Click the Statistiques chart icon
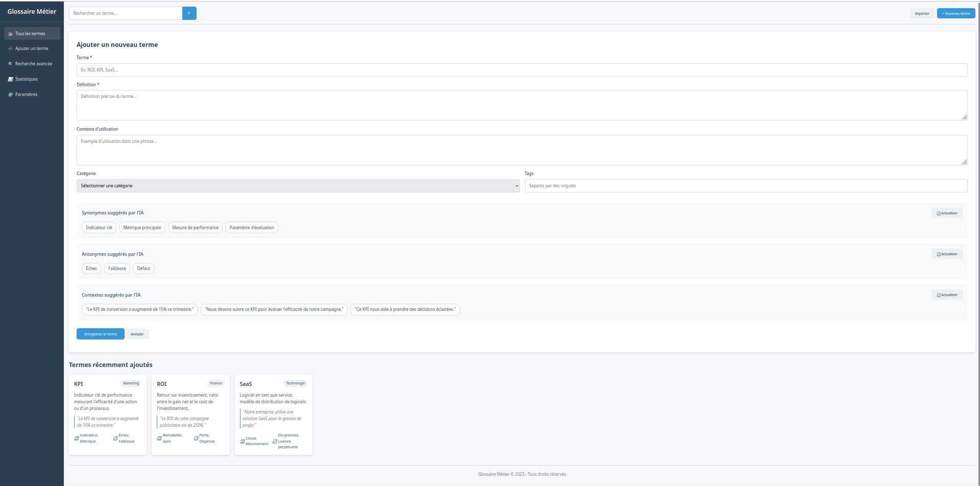Viewport: 980px width, 486px height. click(x=10, y=79)
